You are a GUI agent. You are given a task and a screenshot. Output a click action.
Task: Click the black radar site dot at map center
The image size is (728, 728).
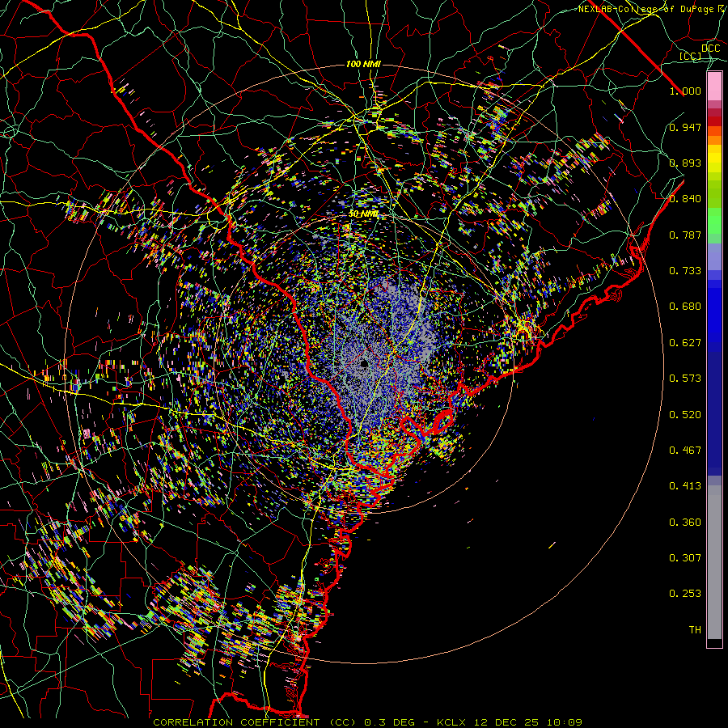pyautogui.click(x=364, y=364)
